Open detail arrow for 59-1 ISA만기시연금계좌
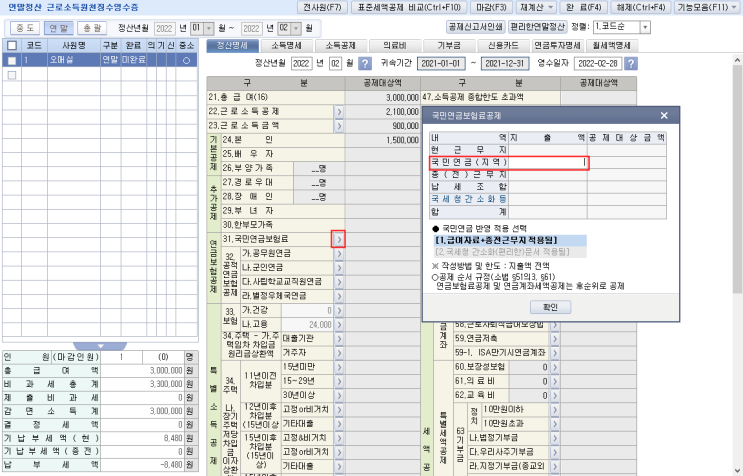743x476 pixels. click(x=555, y=353)
